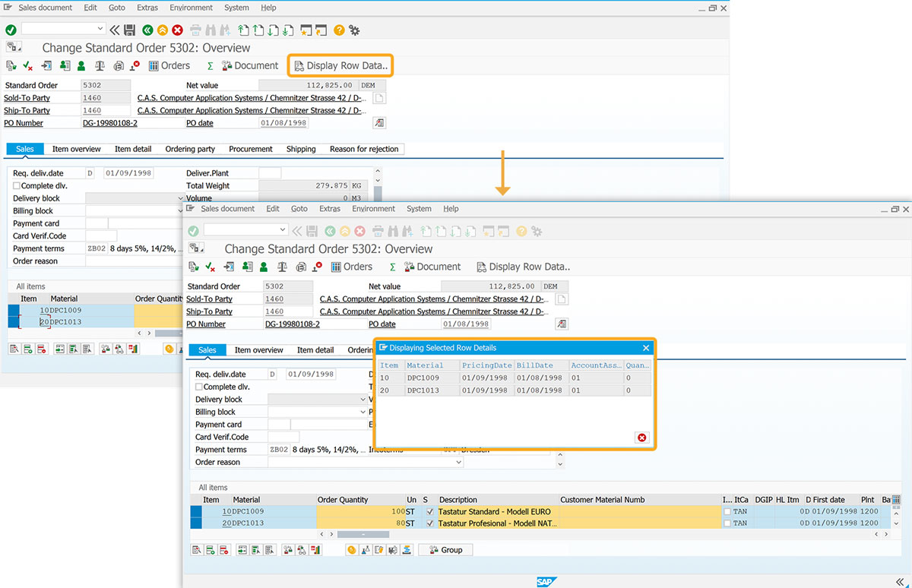The width and height of the screenshot is (912, 588).
Task: Open Customize layout gear icon in back window
Action: [x=354, y=30]
